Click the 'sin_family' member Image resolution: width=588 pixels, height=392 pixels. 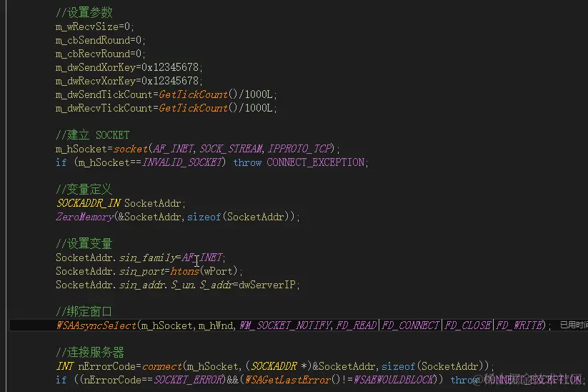coord(148,258)
